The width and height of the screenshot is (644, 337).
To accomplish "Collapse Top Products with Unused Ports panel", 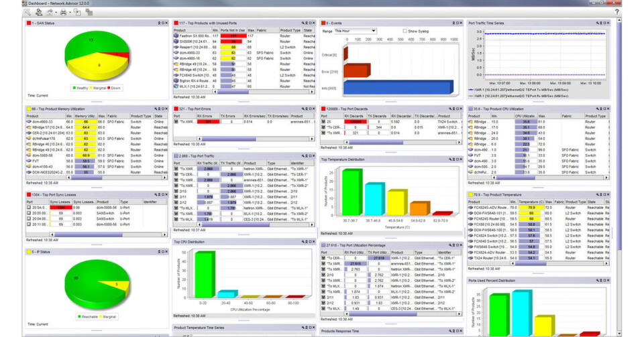I will [307, 23].
